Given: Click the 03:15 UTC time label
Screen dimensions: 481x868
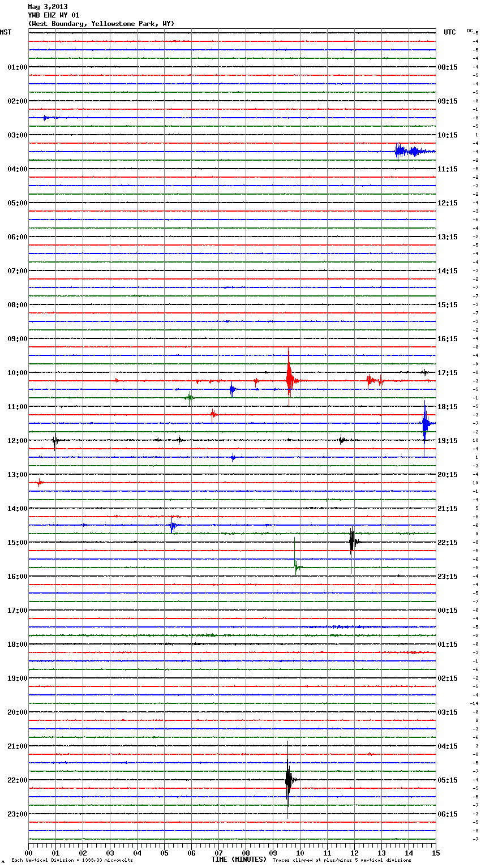Looking at the screenshot, I should point(448,712).
